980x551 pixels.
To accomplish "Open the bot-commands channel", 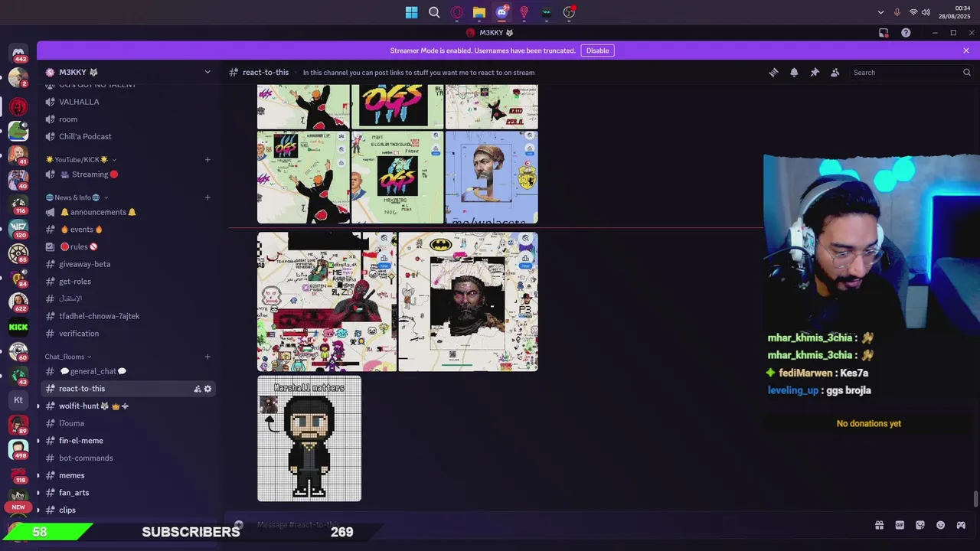I will pyautogui.click(x=128, y=458).
